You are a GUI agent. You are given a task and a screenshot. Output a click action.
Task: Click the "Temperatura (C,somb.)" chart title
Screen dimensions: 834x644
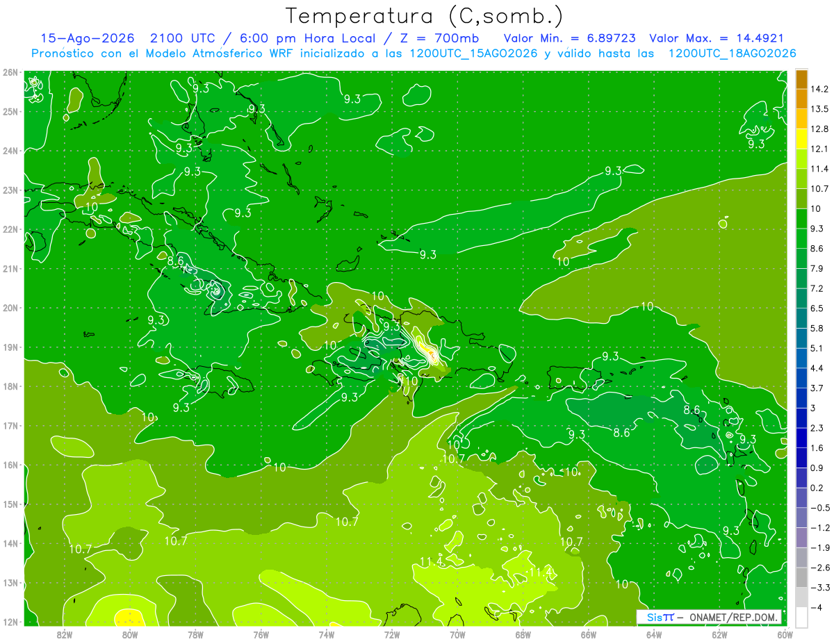click(x=425, y=16)
